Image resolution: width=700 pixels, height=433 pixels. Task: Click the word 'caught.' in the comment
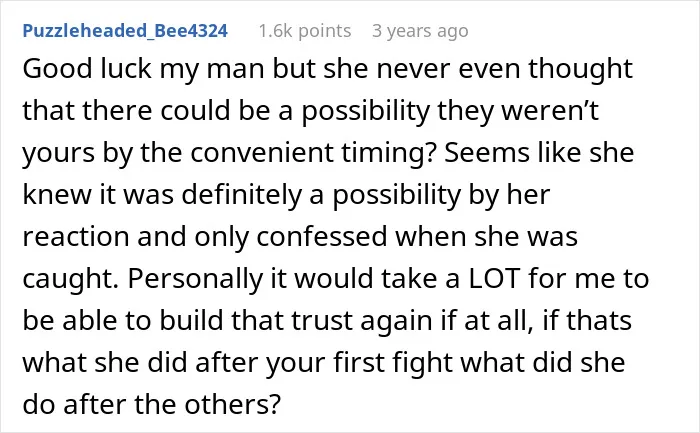[x=71, y=279]
